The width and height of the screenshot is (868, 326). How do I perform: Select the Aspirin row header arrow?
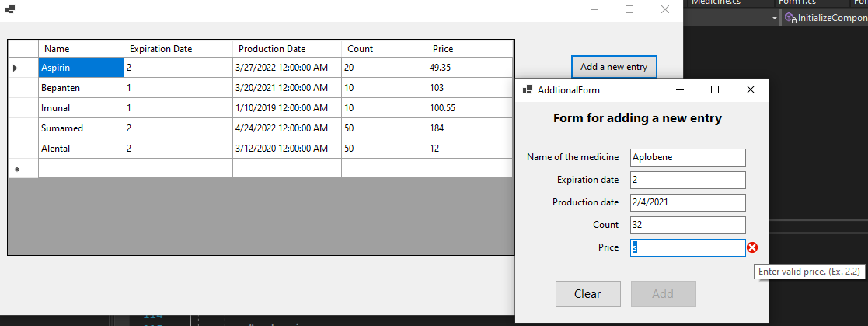[x=23, y=68]
